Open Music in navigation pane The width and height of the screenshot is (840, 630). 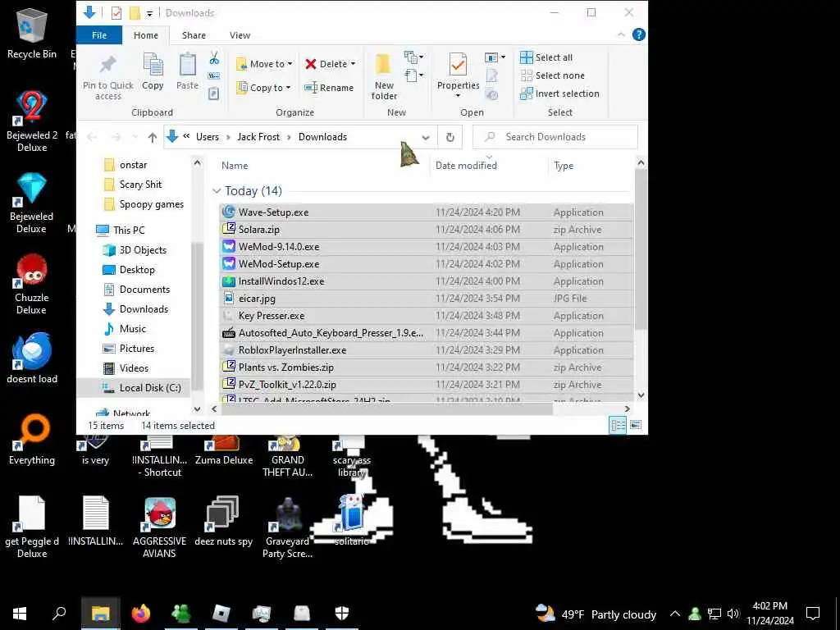coord(132,328)
